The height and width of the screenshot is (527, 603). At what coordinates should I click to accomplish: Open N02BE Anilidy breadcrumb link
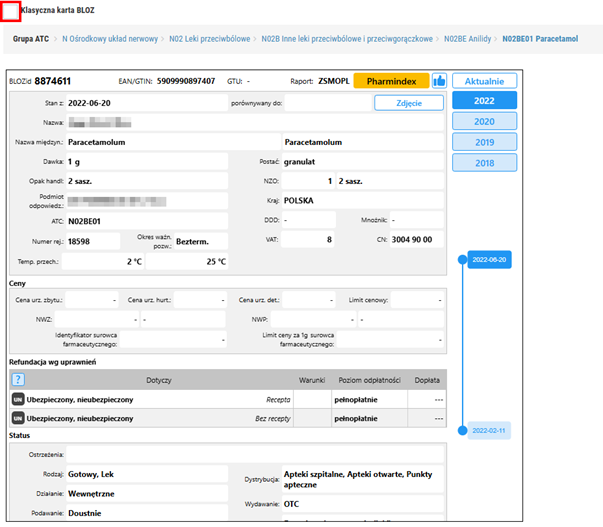pos(468,41)
